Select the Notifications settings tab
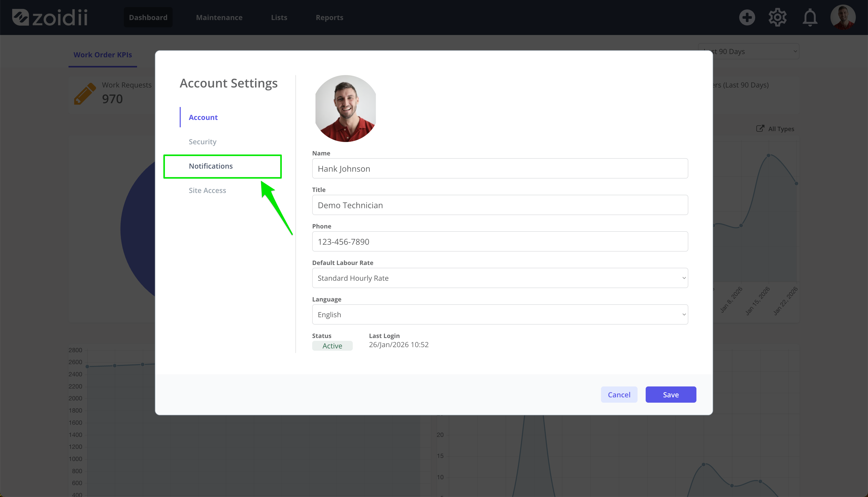Viewport: 868px width, 497px height. point(211,166)
